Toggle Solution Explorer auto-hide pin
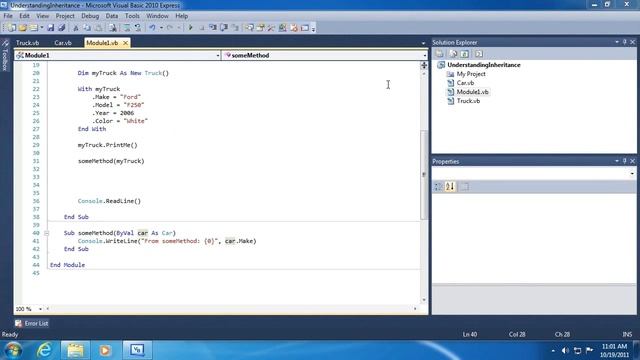Screen dimensions: 640x360 pyautogui.click(x=624, y=42)
